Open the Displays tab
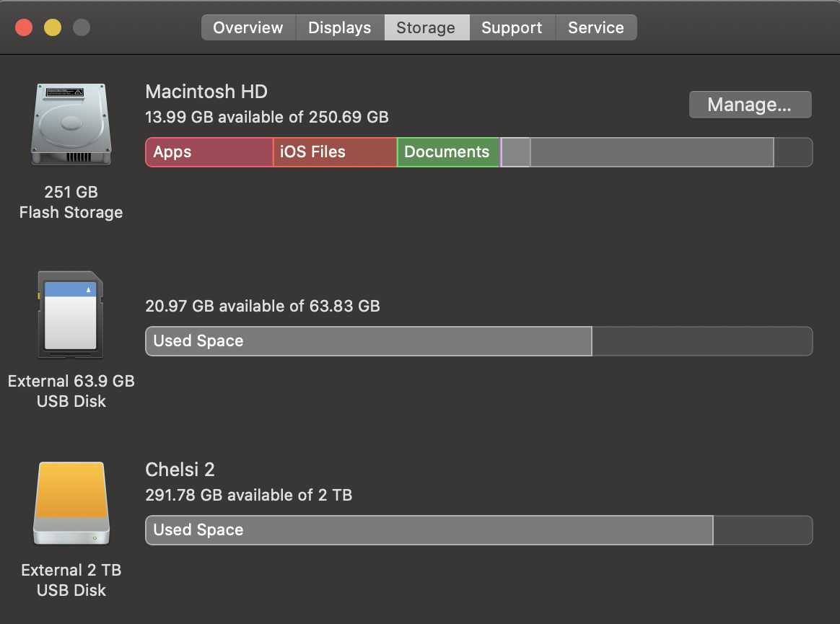Viewport: 840px width, 624px height. tap(339, 27)
